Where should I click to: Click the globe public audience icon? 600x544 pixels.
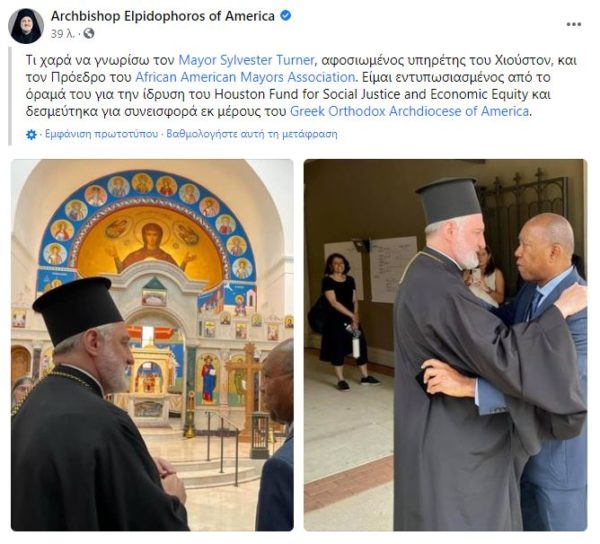89,34
